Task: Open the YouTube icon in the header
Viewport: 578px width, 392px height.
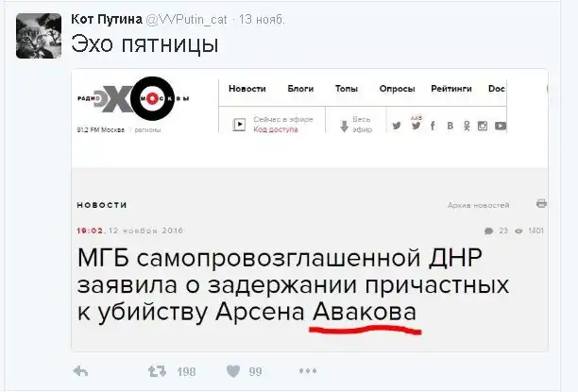Action: [x=501, y=127]
